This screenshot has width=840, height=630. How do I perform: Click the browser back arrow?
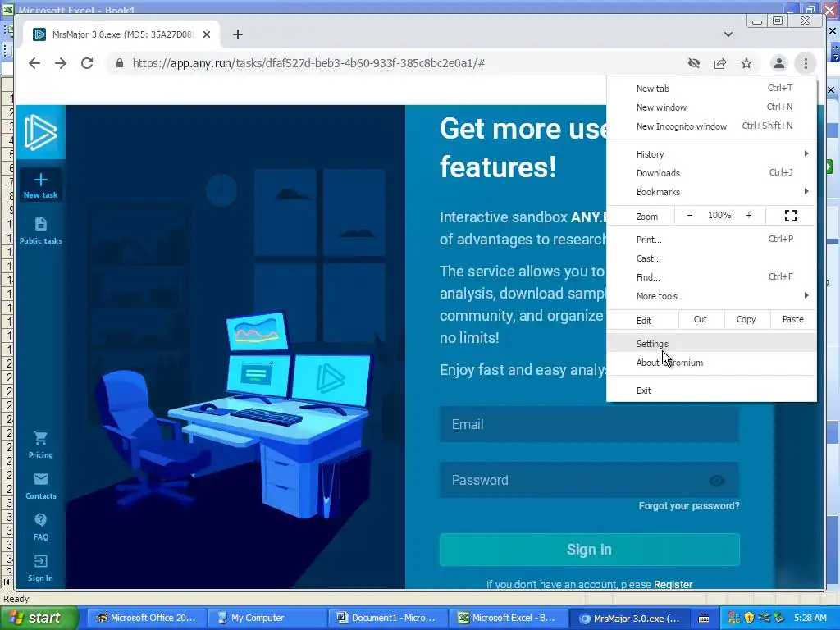pos(34,63)
